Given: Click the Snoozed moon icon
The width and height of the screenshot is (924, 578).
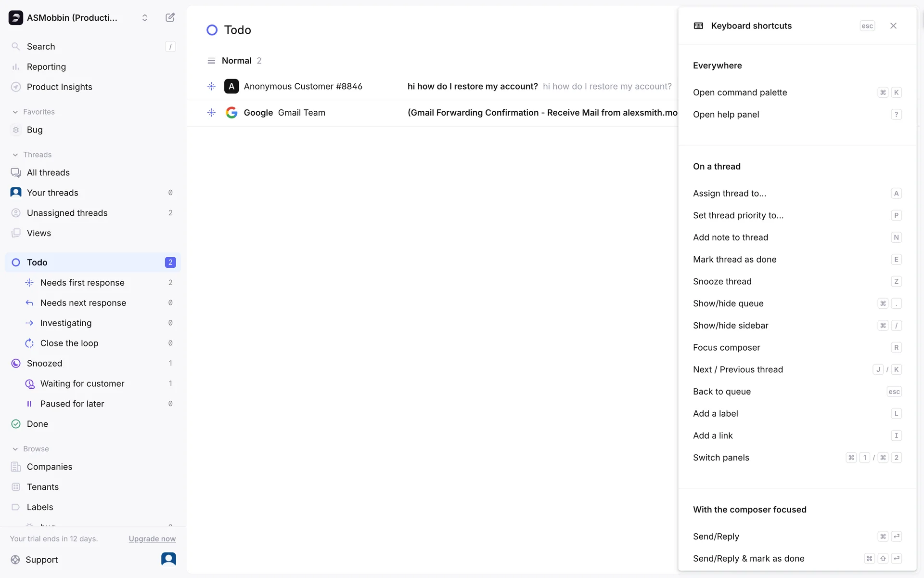Looking at the screenshot, I should click(x=16, y=364).
